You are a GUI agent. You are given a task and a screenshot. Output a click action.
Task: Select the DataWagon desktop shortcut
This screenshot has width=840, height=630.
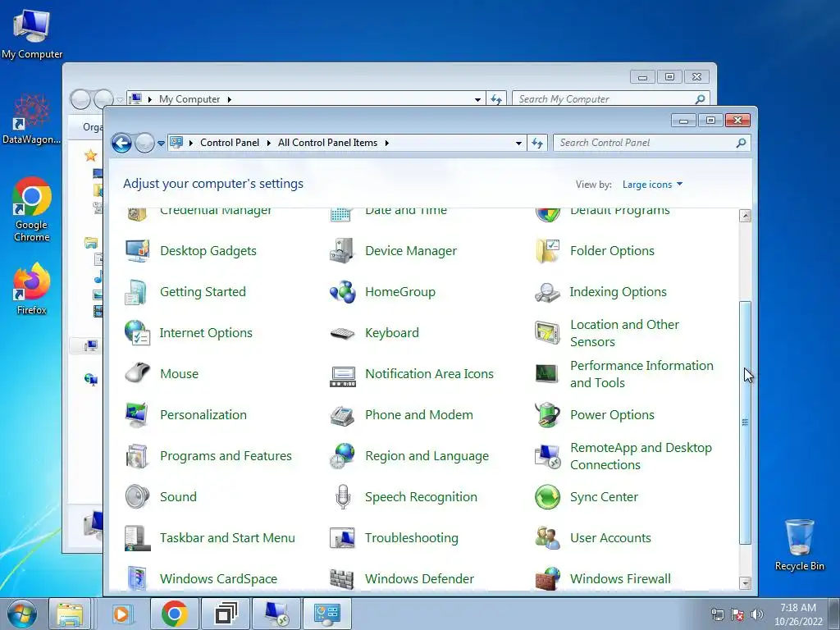32,119
